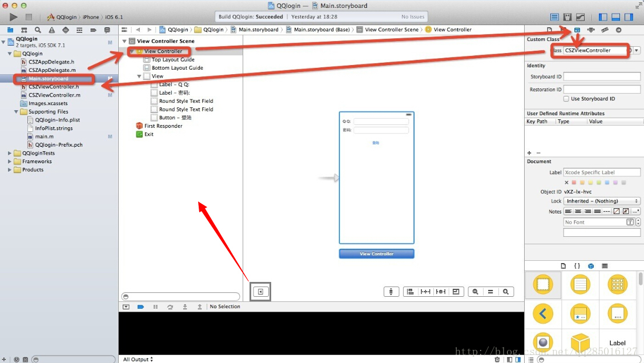The width and height of the screenshot is (644, 363).
Task: Collapse the Supporting Files group
Action: (x=17, y=112)
